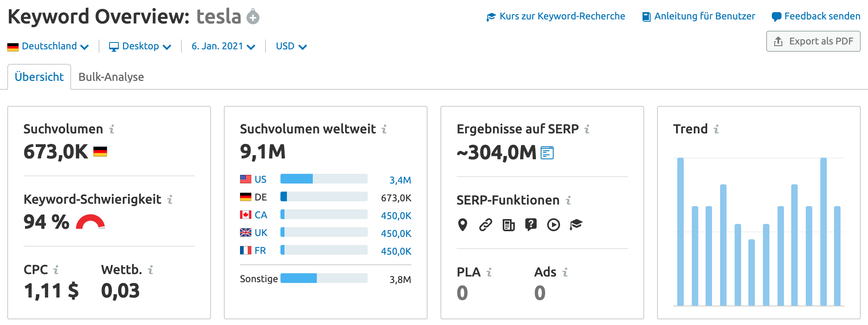Screen dimensions: 868x325
Task: Click info icon next to Keyword-Schwierigkeit
Action: click(170, 199)
